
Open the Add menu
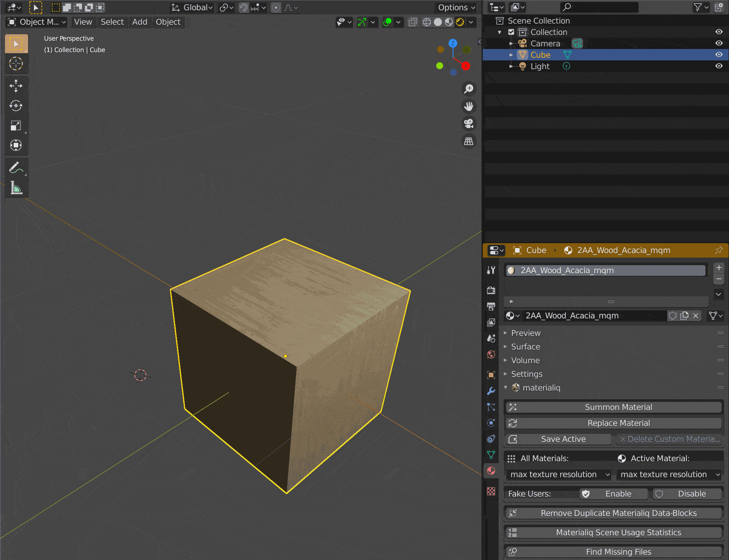(139, 22)
